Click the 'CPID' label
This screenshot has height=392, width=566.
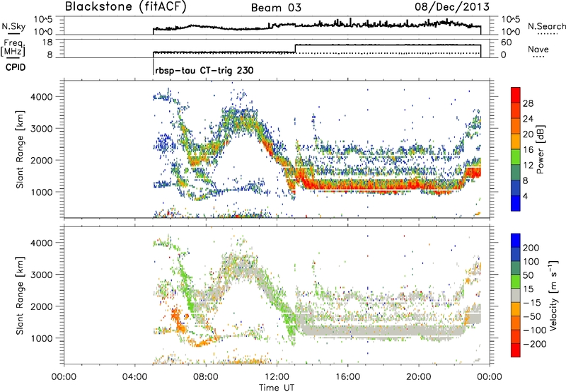(x=16, y=67)
